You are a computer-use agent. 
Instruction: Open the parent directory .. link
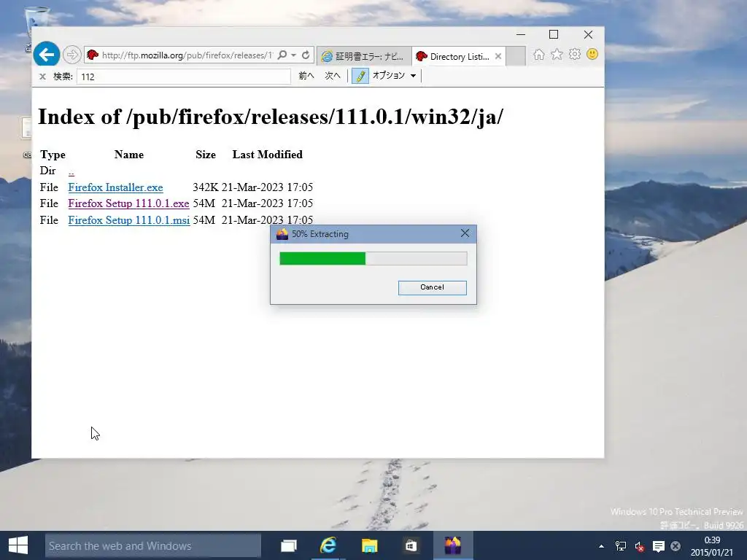tap(71, 171)
